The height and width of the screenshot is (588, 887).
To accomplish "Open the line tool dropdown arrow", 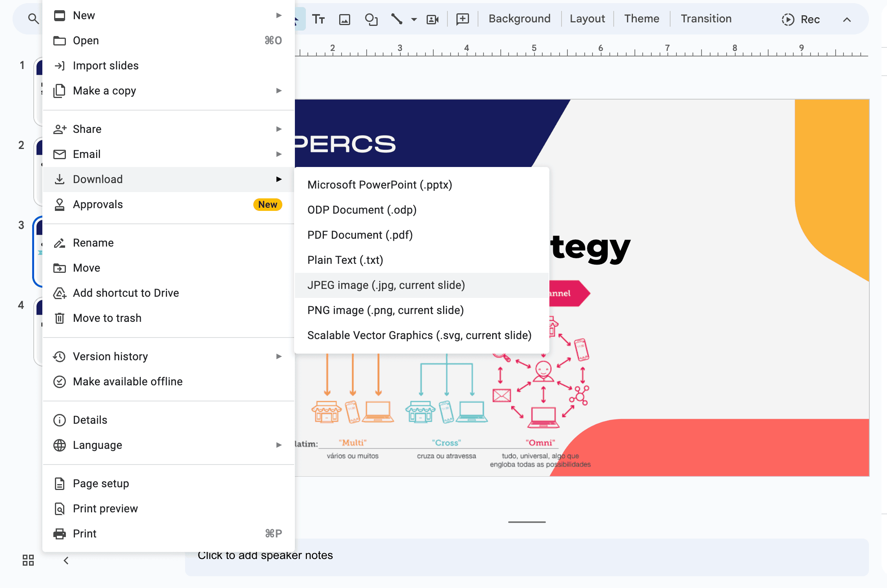I will click(414, 19).
